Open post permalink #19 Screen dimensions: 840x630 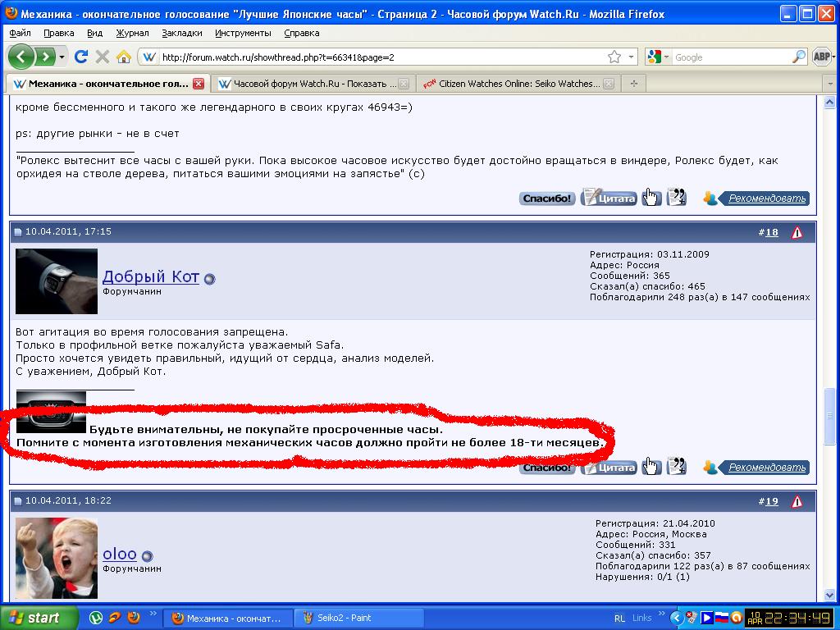771,501
